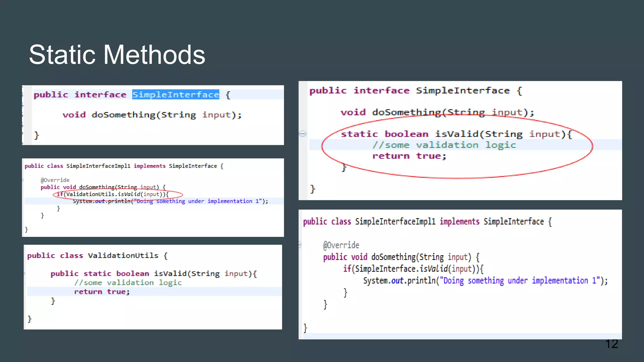Click 'public class ValidationUtils' declaration

click(97, 256)
